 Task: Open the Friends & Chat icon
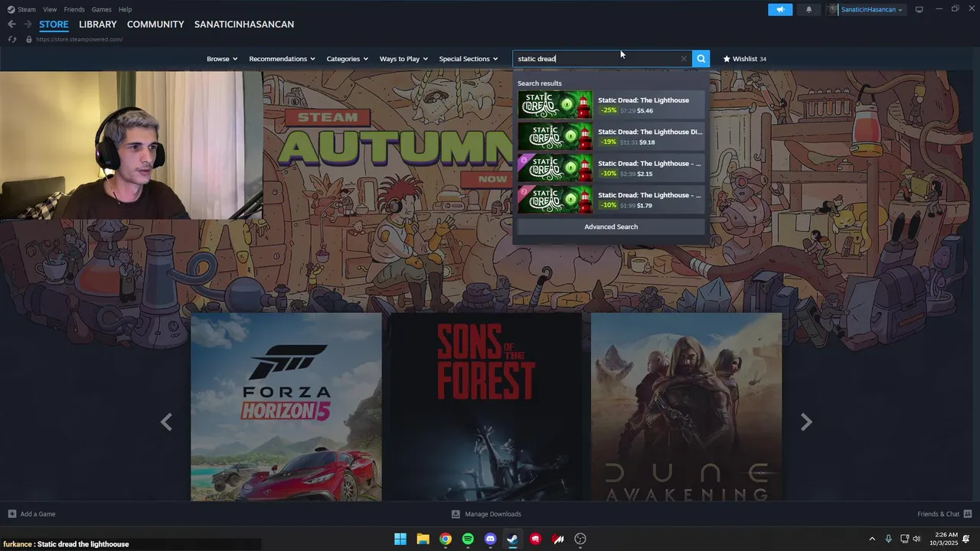(968, 514)
